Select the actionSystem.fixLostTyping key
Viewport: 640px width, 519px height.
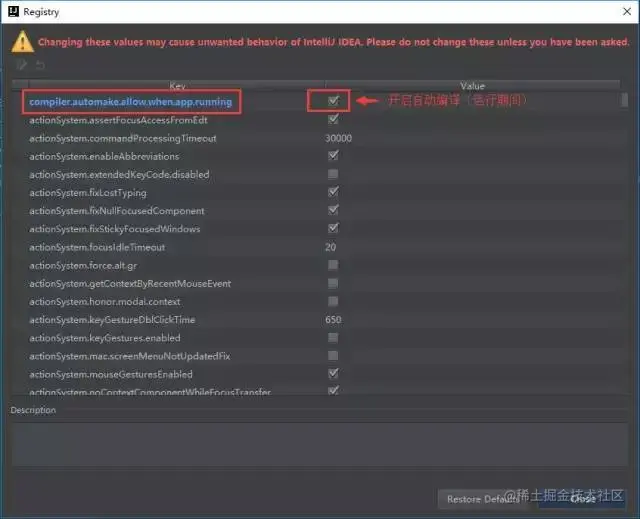88,193
